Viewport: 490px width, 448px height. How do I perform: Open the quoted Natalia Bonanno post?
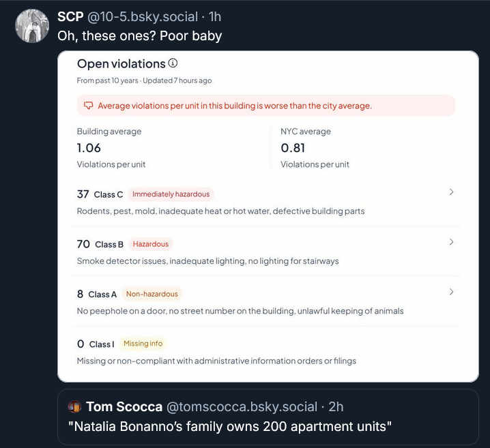point(229,427)
